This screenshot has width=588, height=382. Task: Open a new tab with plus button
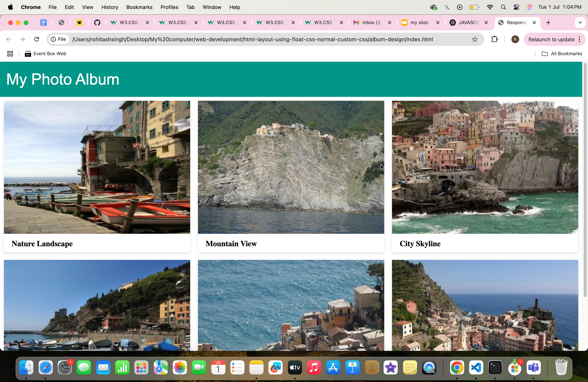[x=548, y=23]
